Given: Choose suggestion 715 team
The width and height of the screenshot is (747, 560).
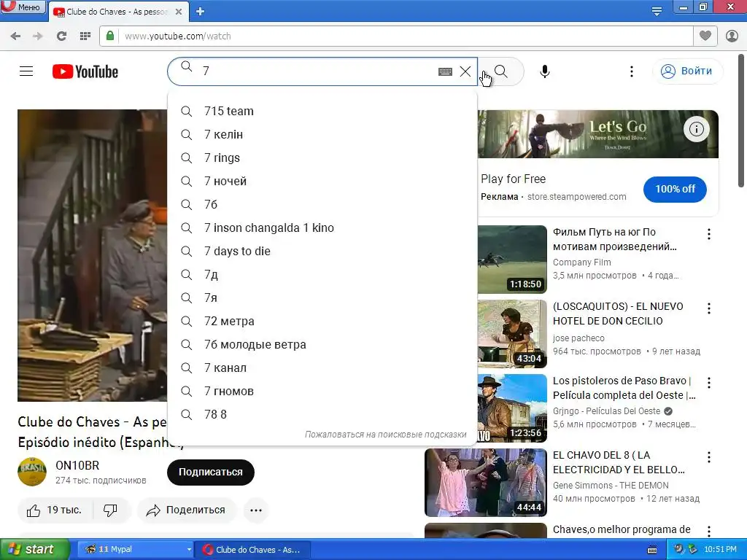Looking at the screenshot, I should point(322,111).
